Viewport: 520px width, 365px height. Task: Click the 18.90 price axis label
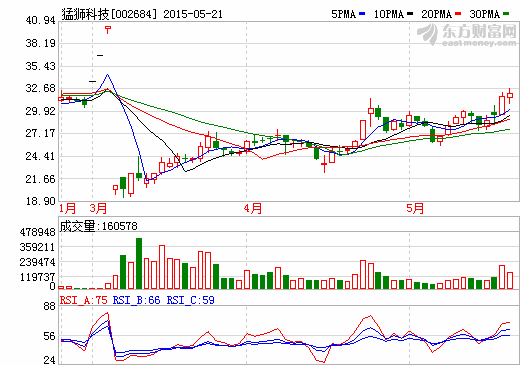click(40, 201)
